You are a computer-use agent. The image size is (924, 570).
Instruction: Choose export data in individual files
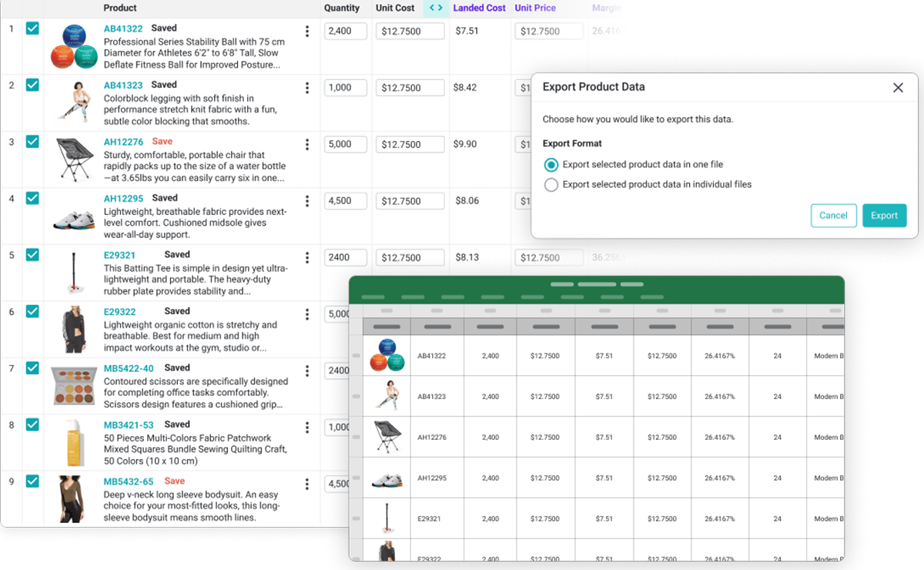pyautogui.click(x=551, y=185)
